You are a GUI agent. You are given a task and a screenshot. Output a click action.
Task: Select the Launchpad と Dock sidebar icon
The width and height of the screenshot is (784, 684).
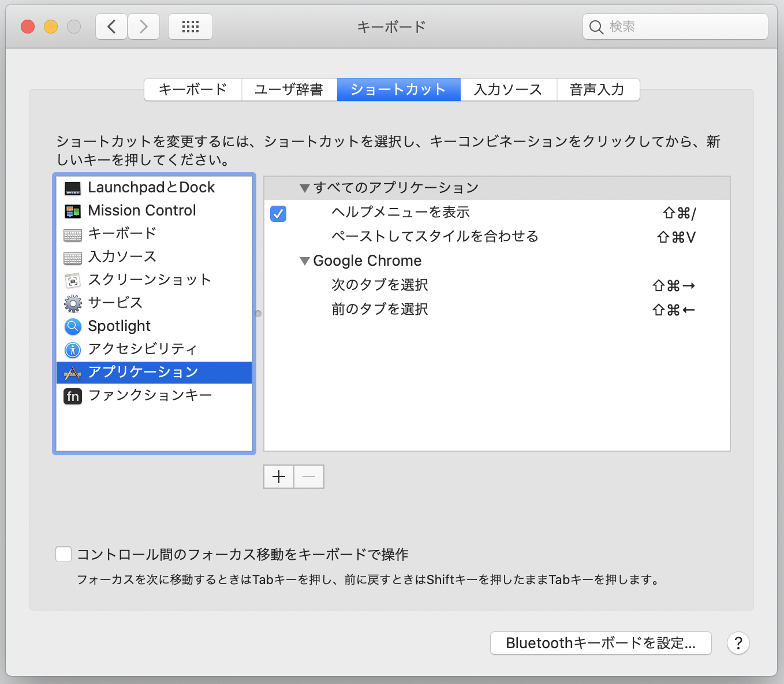click(72, 187)
